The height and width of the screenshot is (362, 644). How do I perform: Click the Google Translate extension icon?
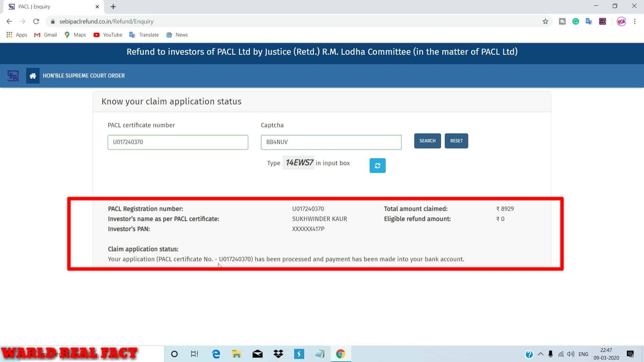point(589,21)
